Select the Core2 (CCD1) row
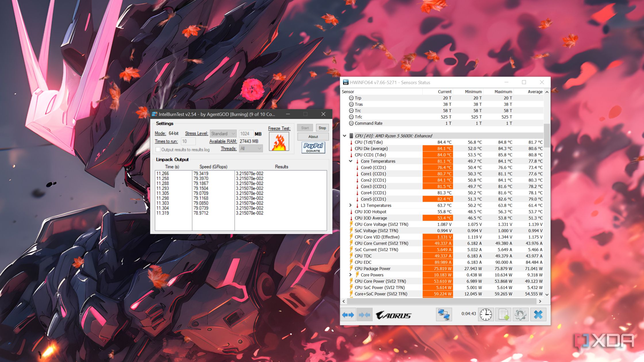This screenshot has height=362, width=644. pos(442,180)
